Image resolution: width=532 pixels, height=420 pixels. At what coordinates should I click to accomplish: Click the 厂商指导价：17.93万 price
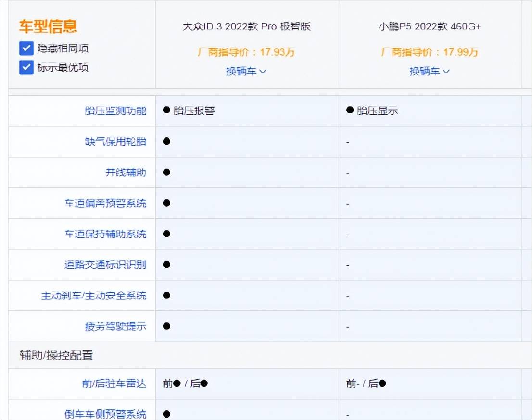point(246,52)
